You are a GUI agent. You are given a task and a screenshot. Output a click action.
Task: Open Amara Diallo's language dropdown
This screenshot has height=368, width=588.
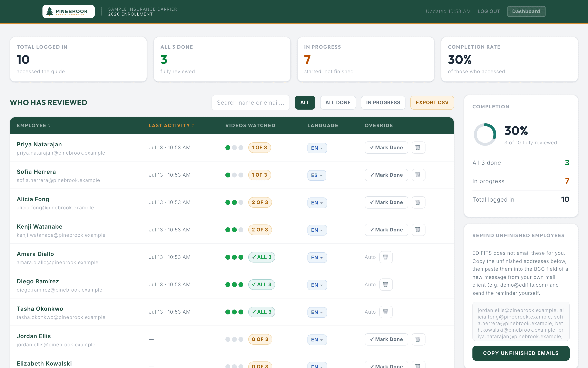pos(317,257)
